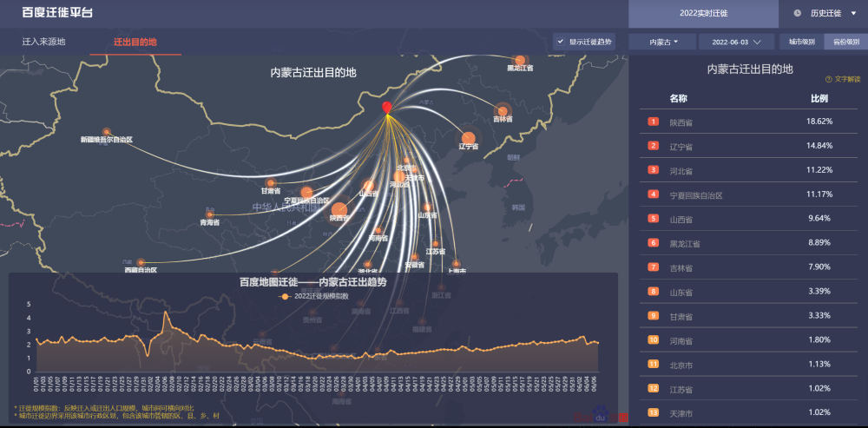Image resolution: width=868 pixels, height=428 pixels.
Task: Click the 新疆维吾尔自治区 marker on map
Action: tap(106, 132)
